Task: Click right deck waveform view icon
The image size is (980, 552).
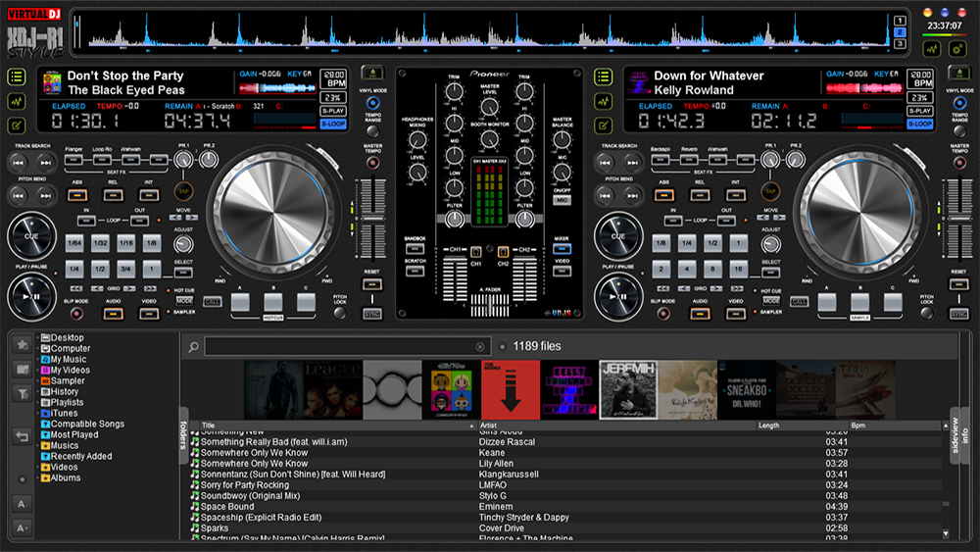Action: tap(603, 101)
